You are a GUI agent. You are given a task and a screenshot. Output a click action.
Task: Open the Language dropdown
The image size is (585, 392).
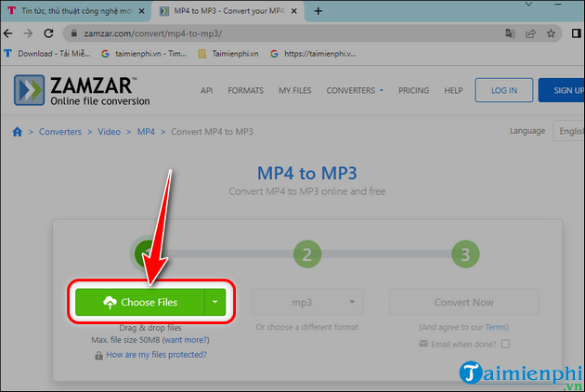(x=568, y=131)
